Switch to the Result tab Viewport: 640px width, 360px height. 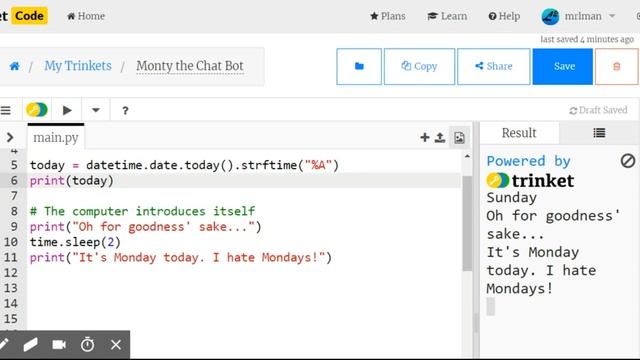point(519,133)
